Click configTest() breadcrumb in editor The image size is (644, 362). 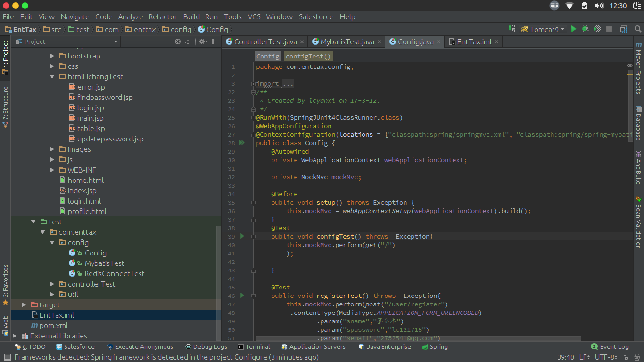point(308,56)
